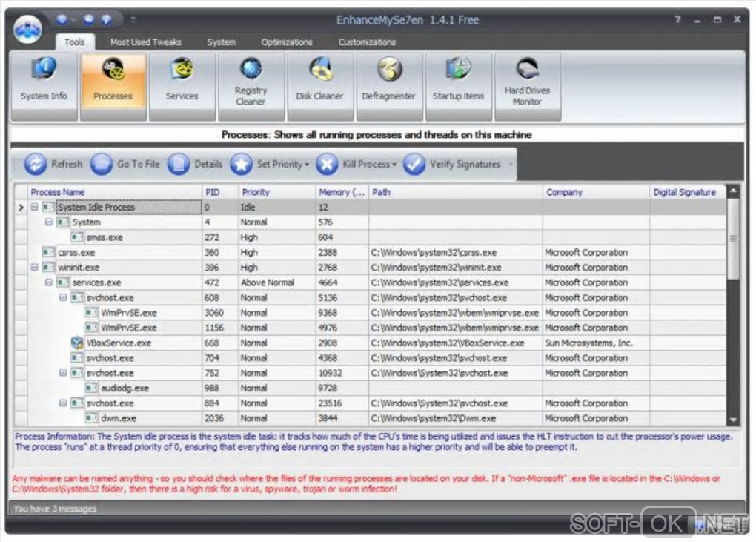The image size is (756, 542).
Task: Open the Optimizations tab
Action: pos(287,42)
